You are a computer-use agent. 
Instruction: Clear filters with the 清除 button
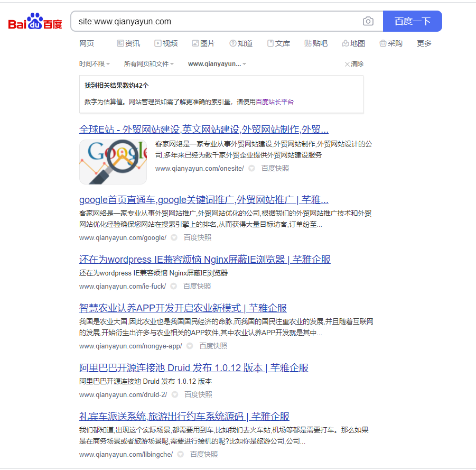[x=354, y=64]
